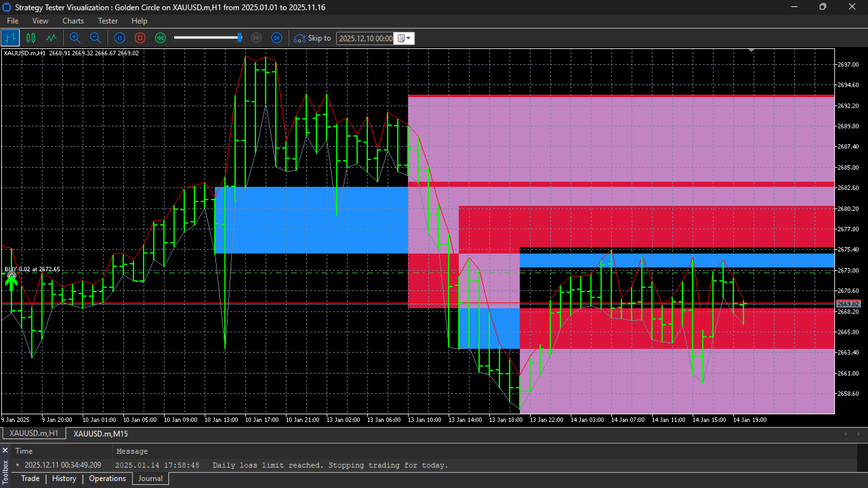The width and height of the screenshot is (868, 488).
Task: Click the Strategy Tester app icon in title bar
Action: 7,7
